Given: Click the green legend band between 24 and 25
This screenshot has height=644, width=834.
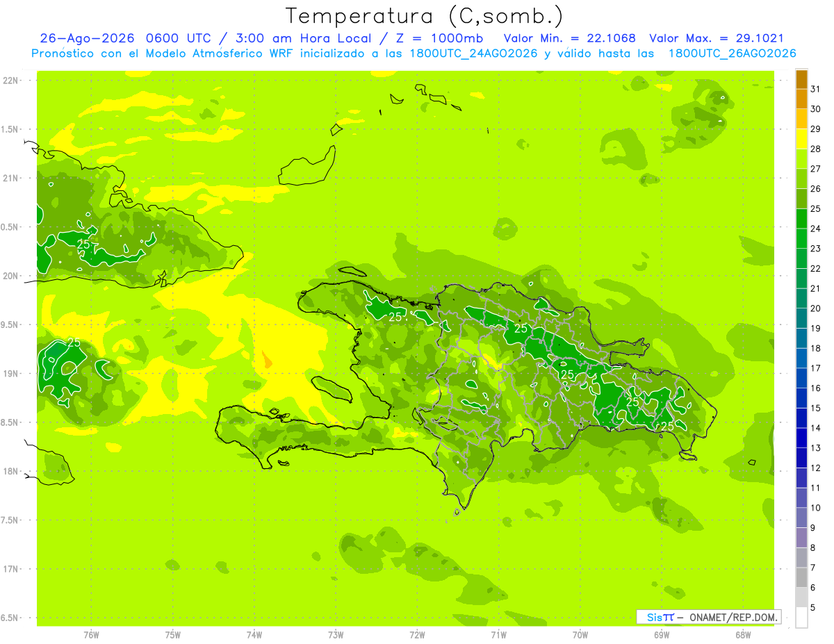Looking at the screenshot, I should 801,219.
